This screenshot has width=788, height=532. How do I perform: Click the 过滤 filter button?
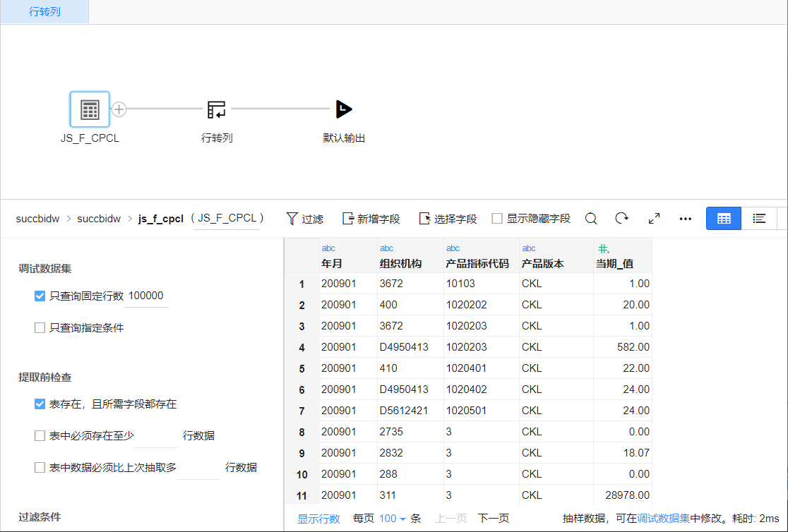pyautogui.click(x=305, y=219)
